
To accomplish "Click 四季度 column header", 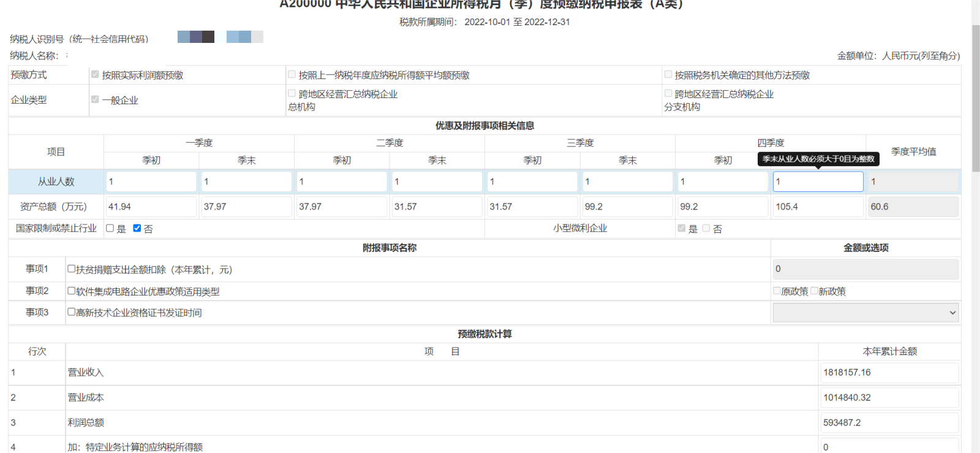I will click(x=771, y=143).
